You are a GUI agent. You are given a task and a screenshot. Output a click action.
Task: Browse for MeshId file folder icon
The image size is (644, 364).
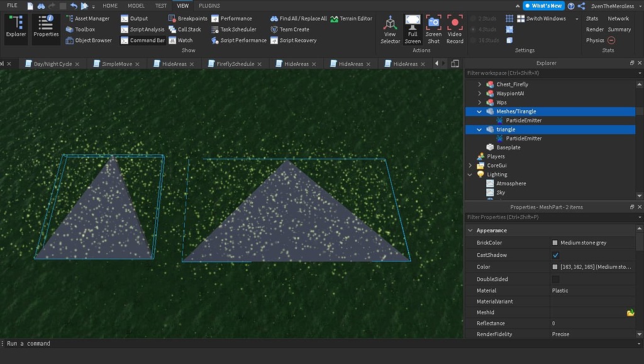click(630, 312)
